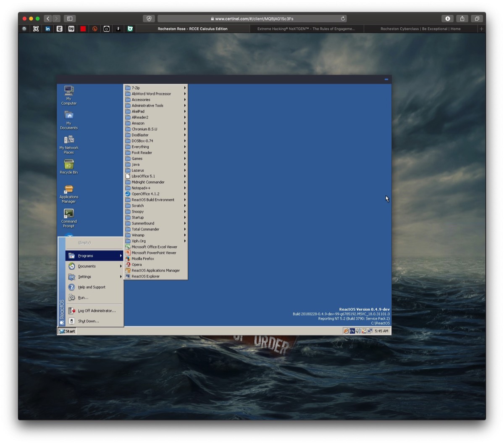Open the Recycle Bin desktop icon
This screenshot has width=504, height=444.
pyautogui.click(x=69, y=166)
